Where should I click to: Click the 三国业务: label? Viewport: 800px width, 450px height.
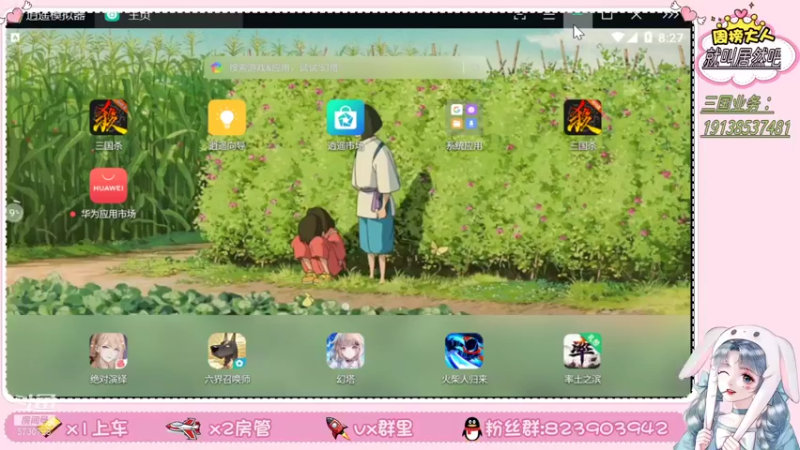tap(737, 104)
